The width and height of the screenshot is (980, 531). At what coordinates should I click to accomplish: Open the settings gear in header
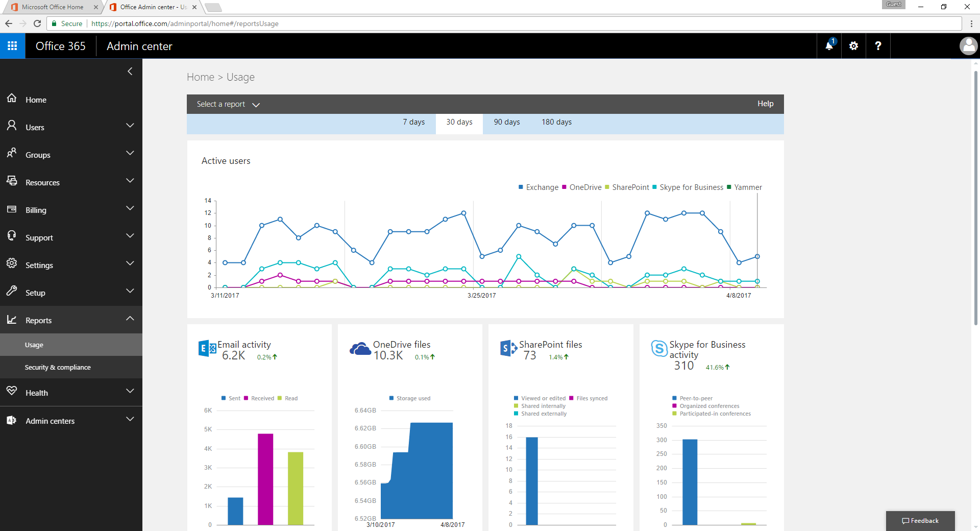point(853,46)
